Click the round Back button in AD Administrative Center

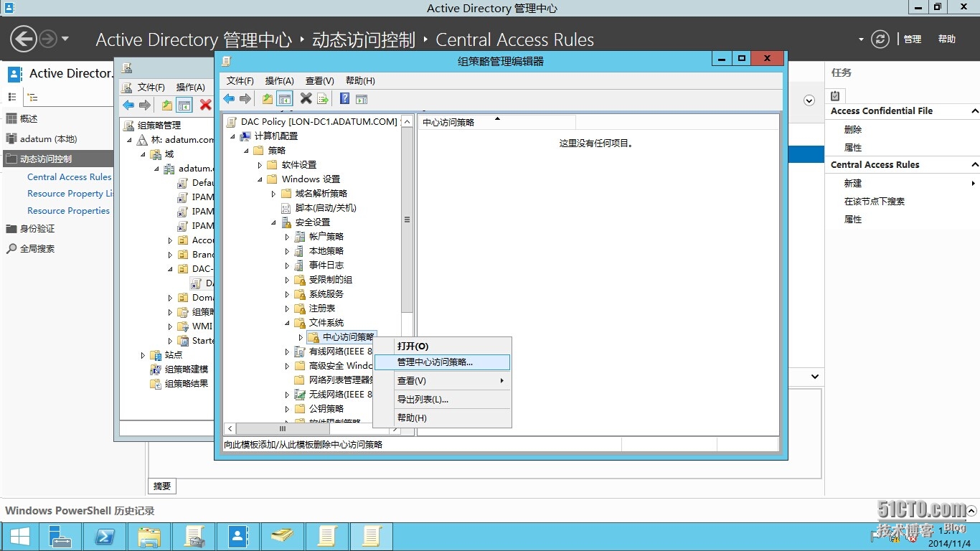click(24, 39)
